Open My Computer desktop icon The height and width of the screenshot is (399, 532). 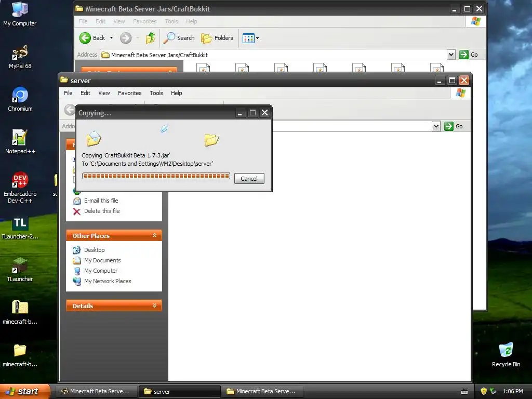(20, 14)
